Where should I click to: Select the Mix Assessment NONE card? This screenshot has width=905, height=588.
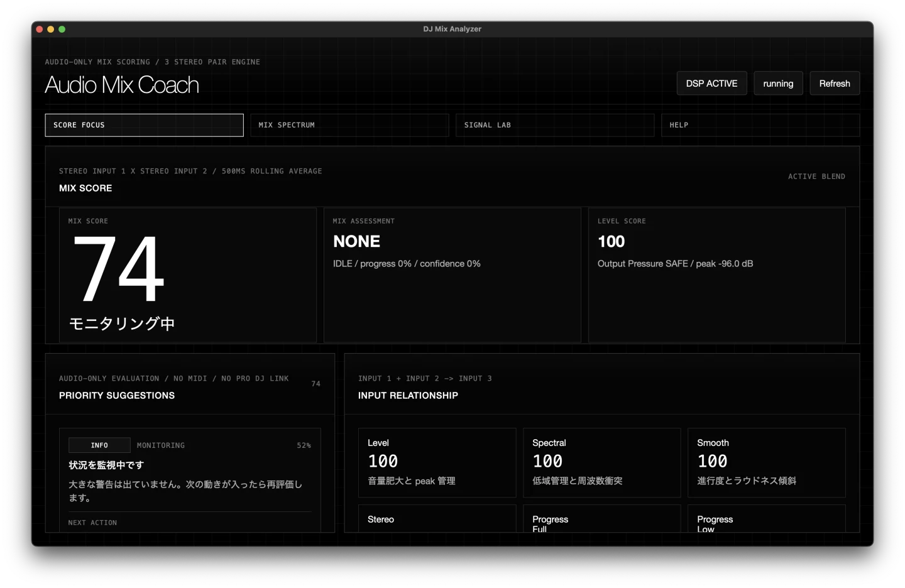point(452,275)
